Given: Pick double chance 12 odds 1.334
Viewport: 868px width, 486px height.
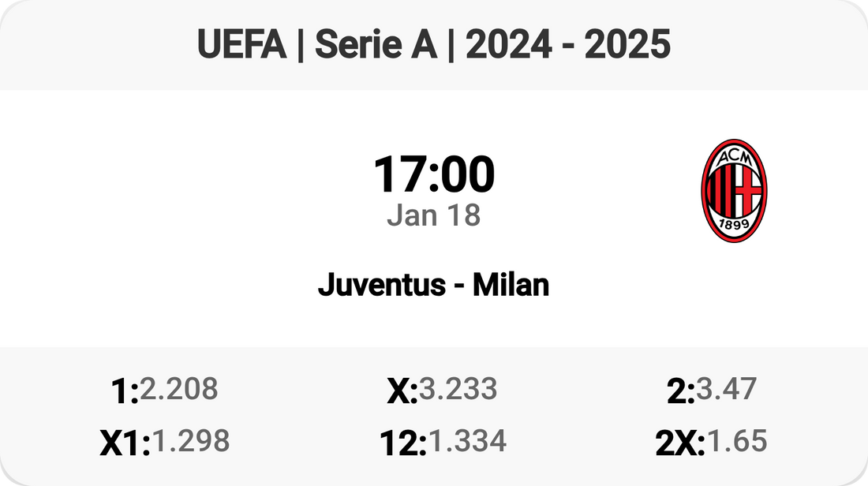Looking at the screenshot, I should (x=466, y=441).
